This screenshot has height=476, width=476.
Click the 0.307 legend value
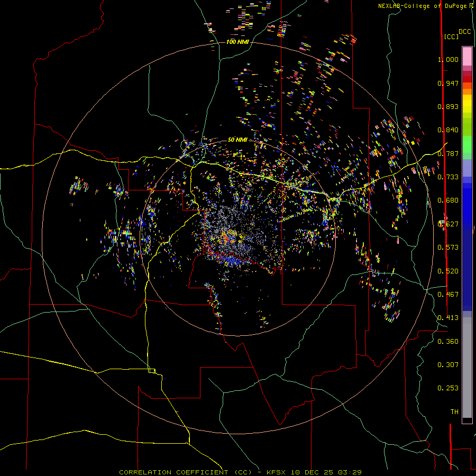[448, 365]
